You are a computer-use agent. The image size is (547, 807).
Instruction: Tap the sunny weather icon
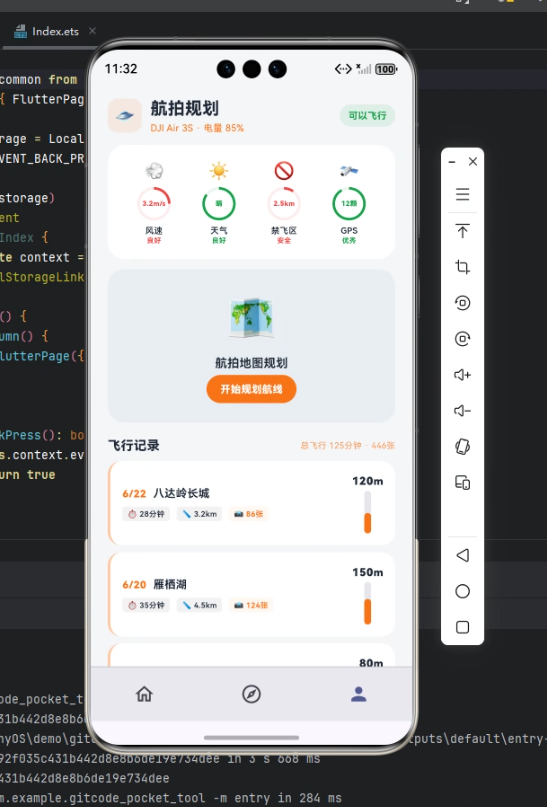[x=219, y=170]
